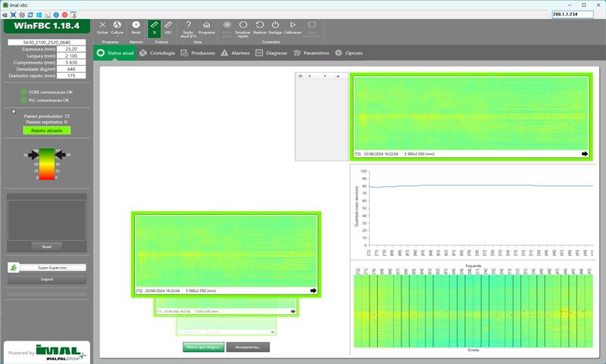Toggle the SI units button
Image resolution: width=606 pixels, height=364 pixels.
click(x=155, y=26)
